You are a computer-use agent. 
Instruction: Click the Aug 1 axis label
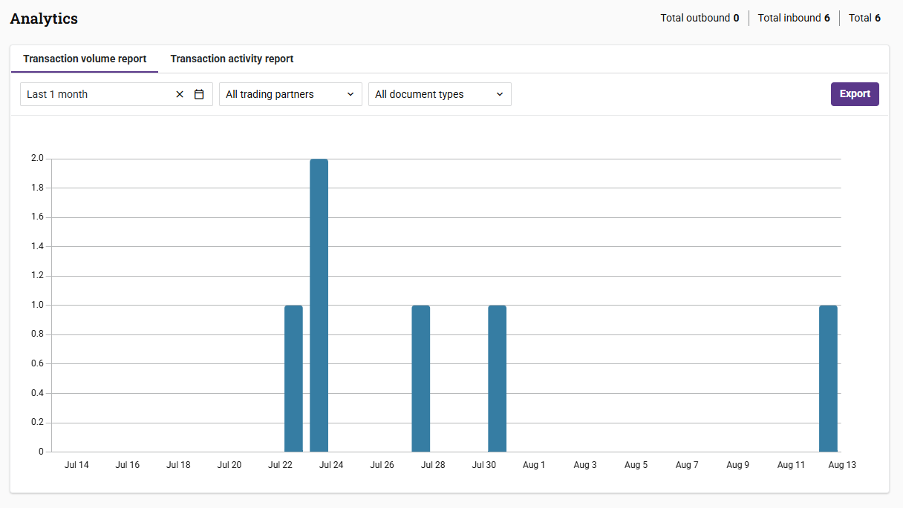pos(534,465)
